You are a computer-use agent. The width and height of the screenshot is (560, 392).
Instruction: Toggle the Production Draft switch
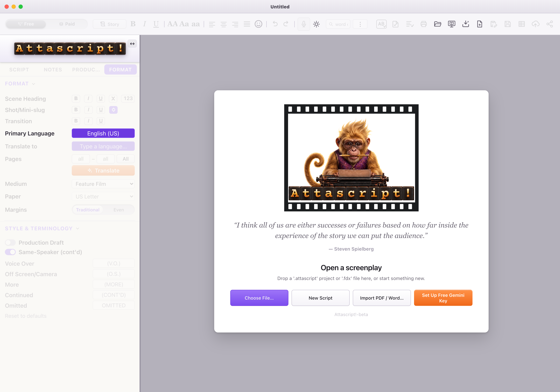(10, 243)
